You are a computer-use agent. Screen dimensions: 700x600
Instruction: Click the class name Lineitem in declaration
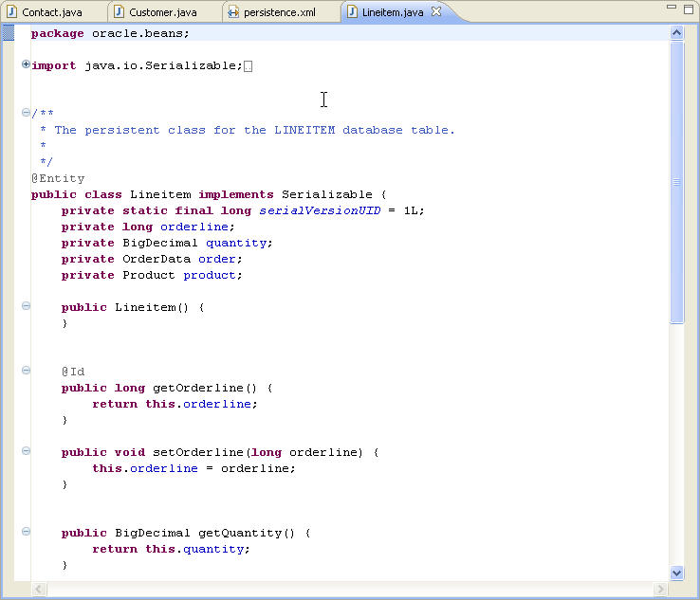[160, 194]
